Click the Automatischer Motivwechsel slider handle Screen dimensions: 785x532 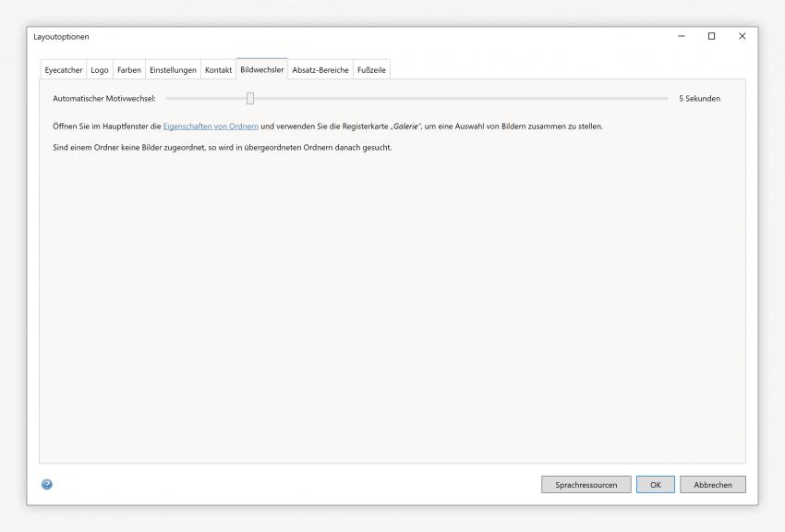tap(250, 98)
